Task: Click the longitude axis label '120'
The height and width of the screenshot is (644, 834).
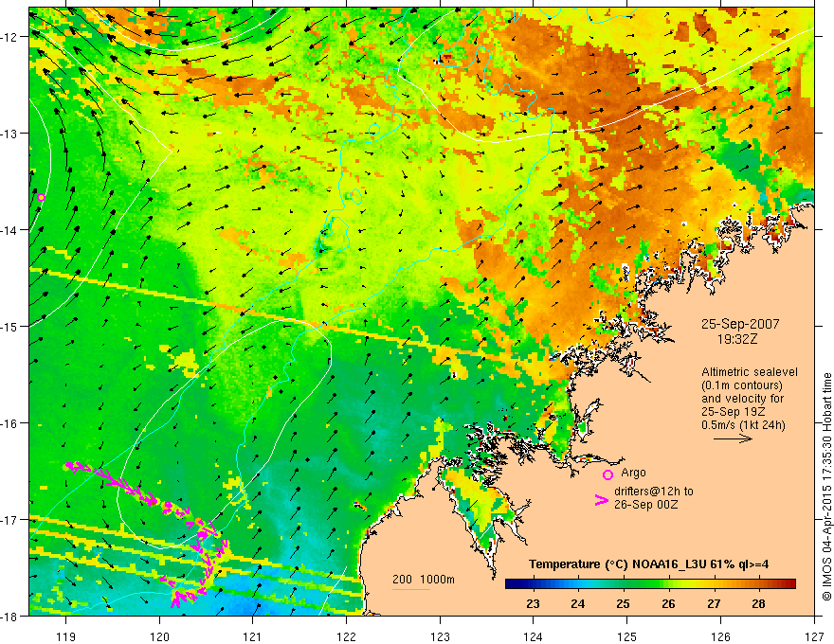Action: 159,636
